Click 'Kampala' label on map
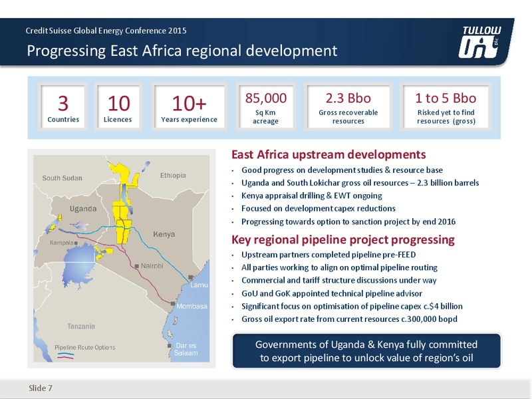 (x=61, y=243)
